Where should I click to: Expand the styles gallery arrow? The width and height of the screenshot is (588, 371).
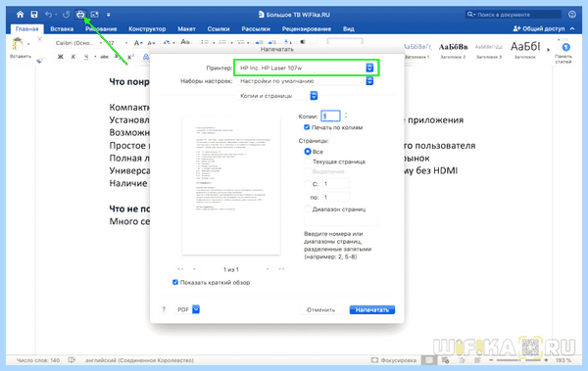tap(549, 49)
